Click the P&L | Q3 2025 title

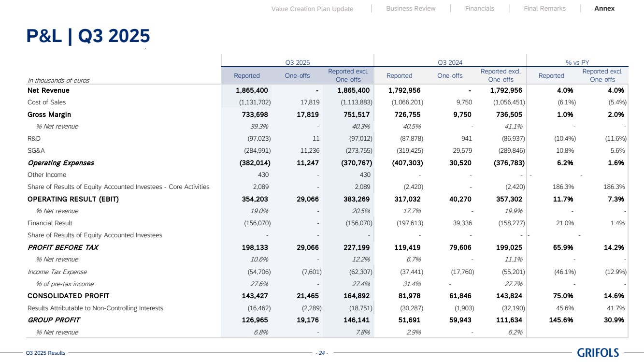coord(88,36)
